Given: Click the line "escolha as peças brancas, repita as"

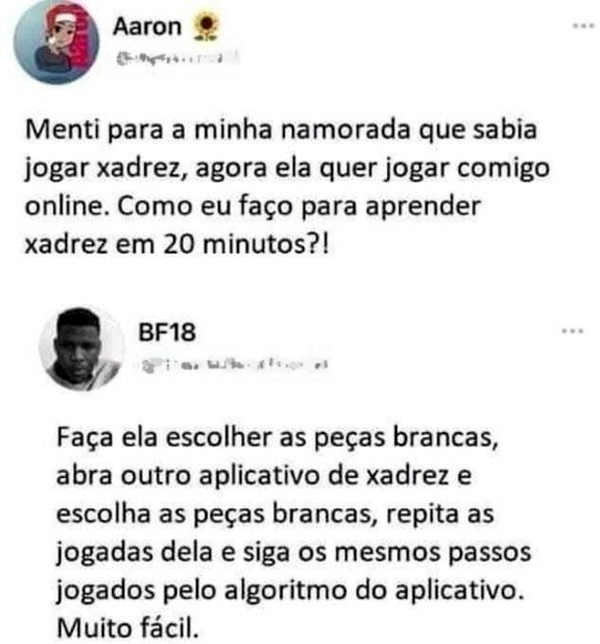Looking at the screenshot, I should 275,514.
